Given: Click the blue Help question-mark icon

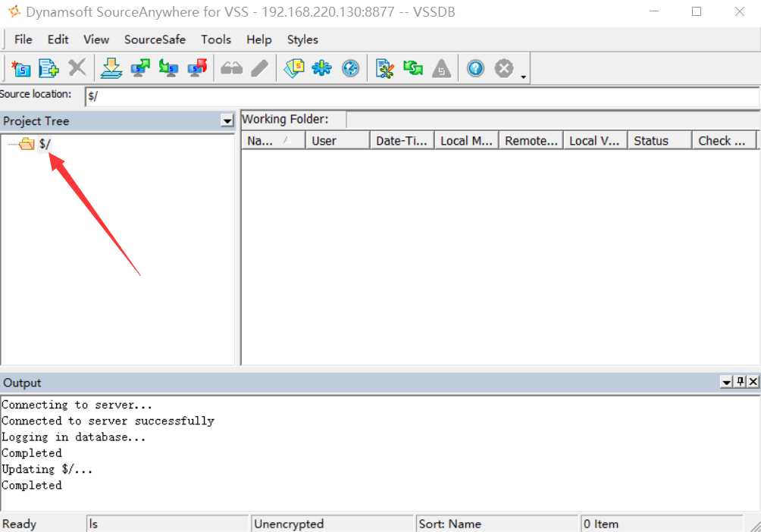Looking at the screenshot, I should (x=476, y=68).
